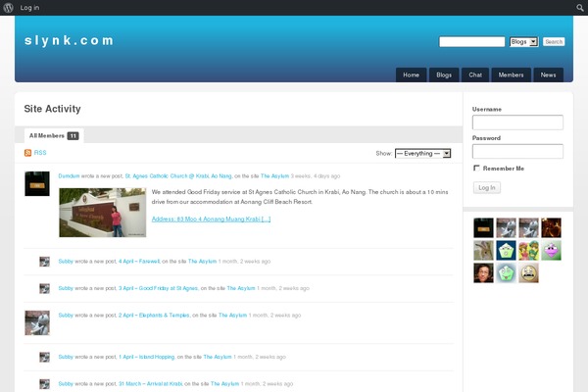The height and width of the screenshot is (392, 588).
Task: Click Subby's avatar beside 1 April – Island Hopping
Action: pyautogui.click(x=45, y=357)
